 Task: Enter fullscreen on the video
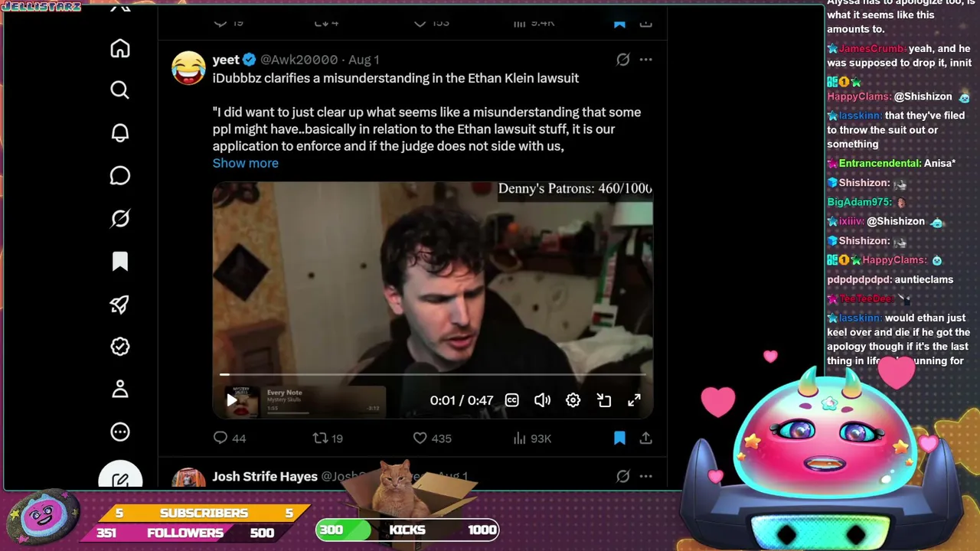[x=634, y=400]
